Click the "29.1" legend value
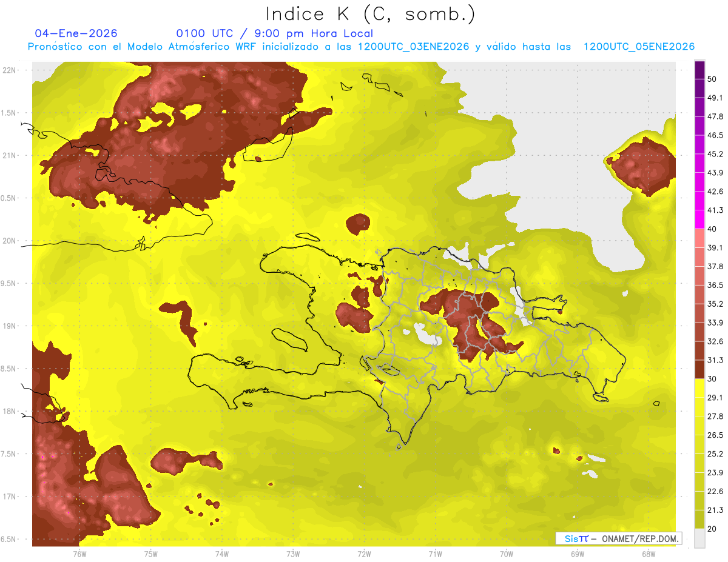The width and height of the screenshot is (728, 562). [716, 398]
